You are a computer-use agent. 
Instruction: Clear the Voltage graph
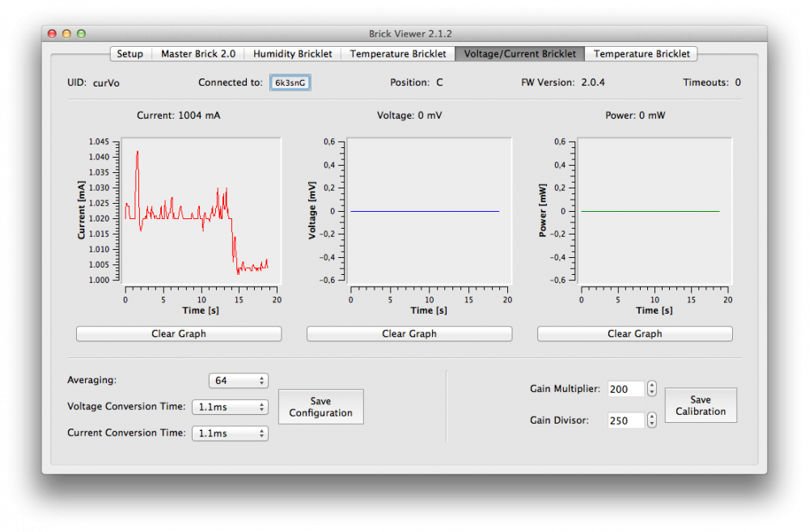[x=409, y=334]
